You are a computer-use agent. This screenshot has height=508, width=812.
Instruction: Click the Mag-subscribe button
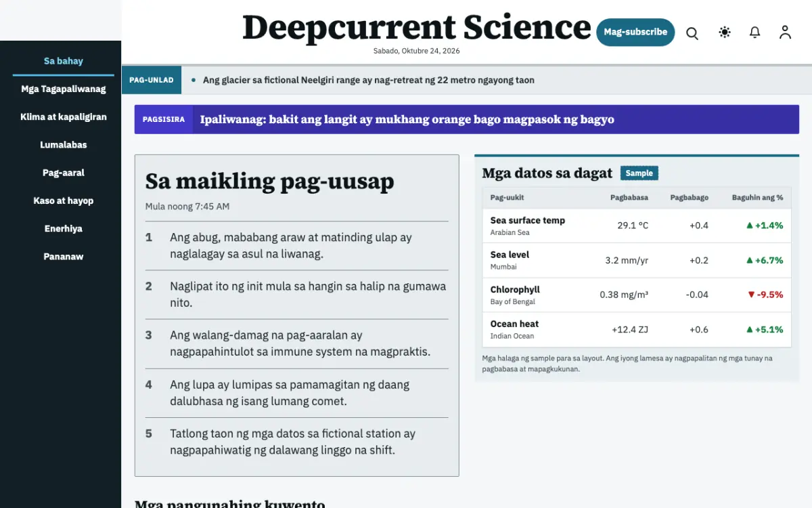(x=635, y=32)
